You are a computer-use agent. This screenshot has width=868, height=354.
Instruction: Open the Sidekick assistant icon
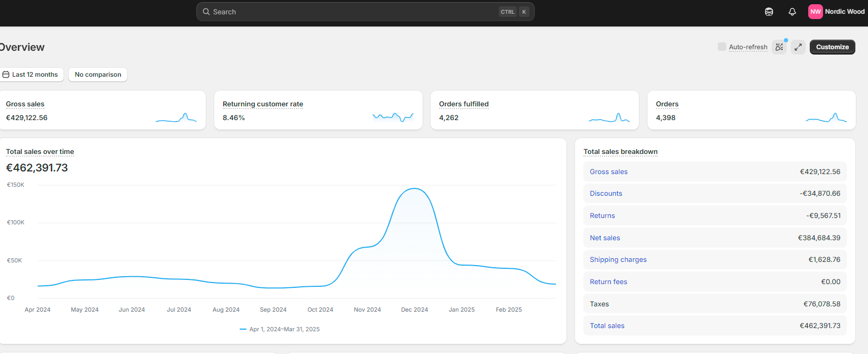click(x=769, y=12)
